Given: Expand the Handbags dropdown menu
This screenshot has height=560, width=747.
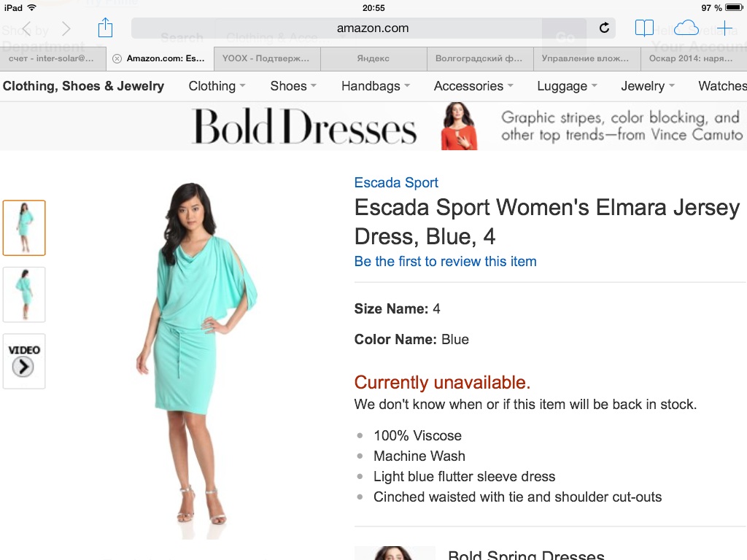Looking at the screenshot, I should tap(376, 86).
